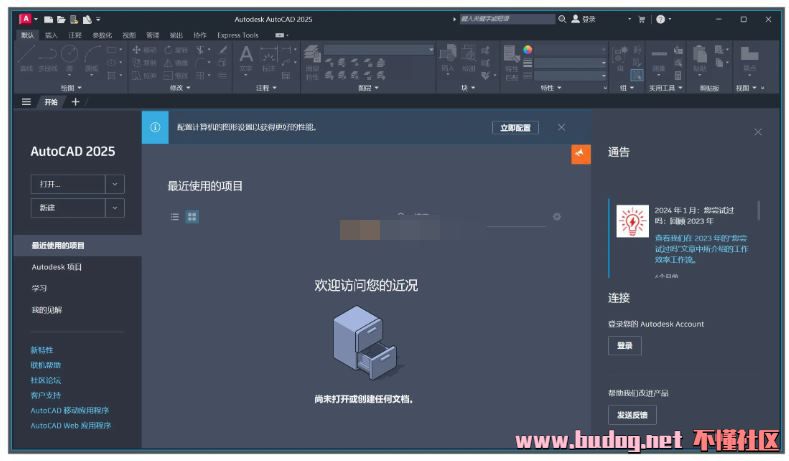Click the settings gear in recent items area
Image resolution: width=789 pixels, height=461 pixels.
pyautogui.click(x=557, y=216)
